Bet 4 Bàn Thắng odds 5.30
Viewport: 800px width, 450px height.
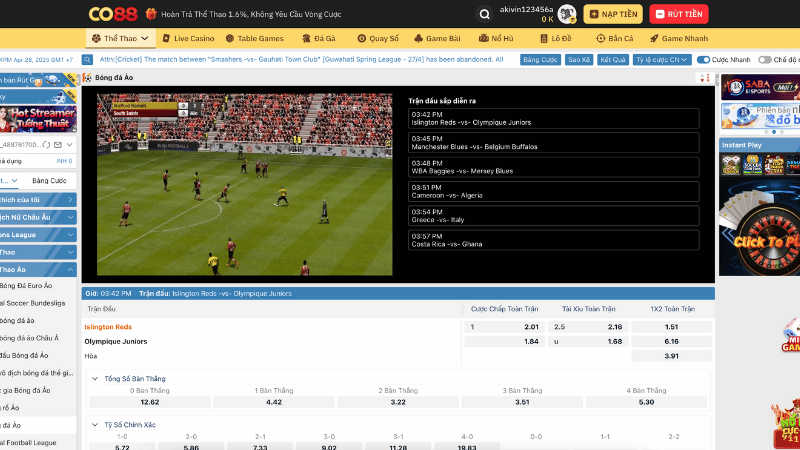pos(646,402)
